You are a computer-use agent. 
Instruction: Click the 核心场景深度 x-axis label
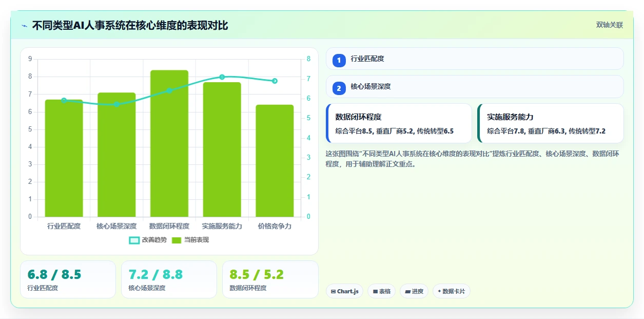pos(116,226)
